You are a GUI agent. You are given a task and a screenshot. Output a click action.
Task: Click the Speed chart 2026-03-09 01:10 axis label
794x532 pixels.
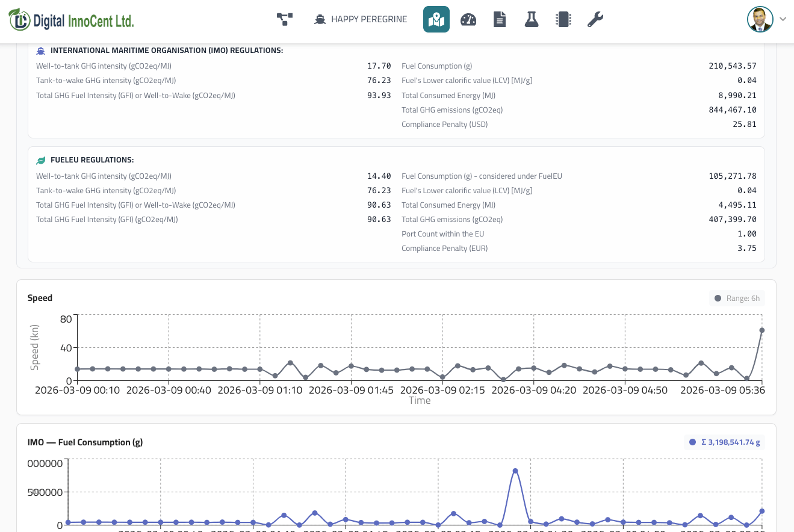259,390
